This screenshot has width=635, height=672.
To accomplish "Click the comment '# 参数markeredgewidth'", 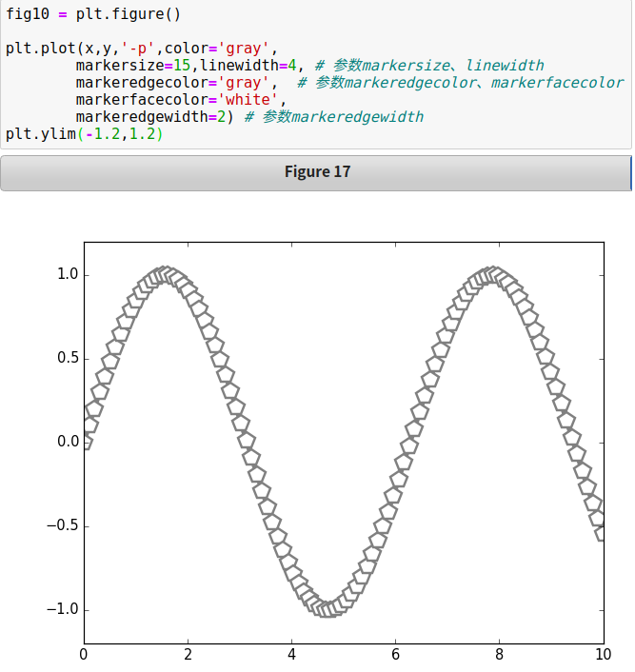I will pos(334,117).
